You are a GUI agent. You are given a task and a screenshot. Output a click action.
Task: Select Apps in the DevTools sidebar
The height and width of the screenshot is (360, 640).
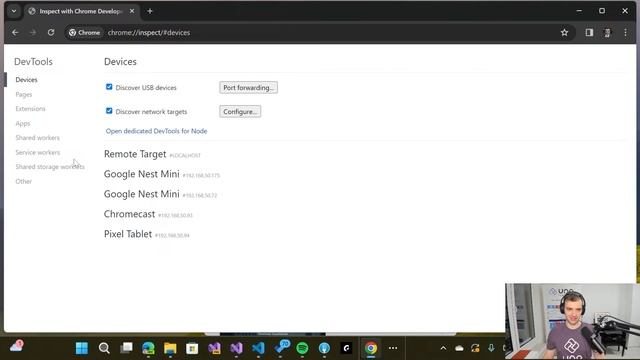pos(23,123)
